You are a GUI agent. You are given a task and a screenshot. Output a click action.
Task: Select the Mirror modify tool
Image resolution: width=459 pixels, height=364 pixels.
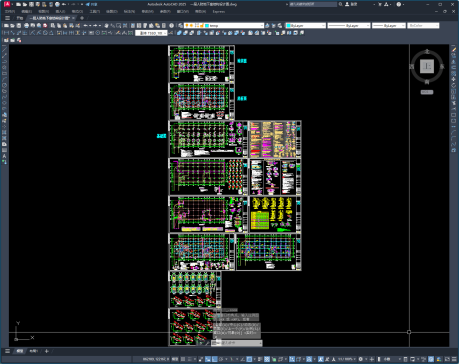tap(454, 61)
